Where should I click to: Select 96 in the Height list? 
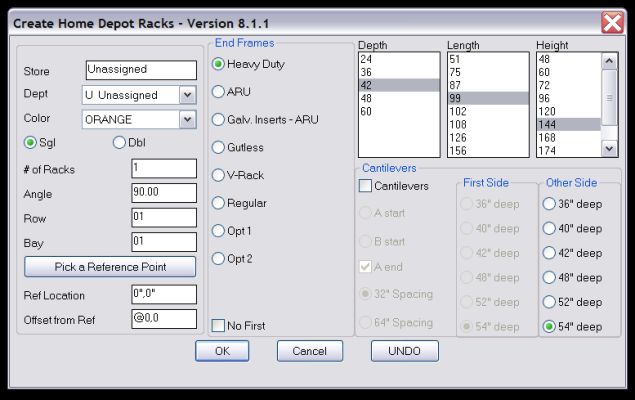pos(569,98)
